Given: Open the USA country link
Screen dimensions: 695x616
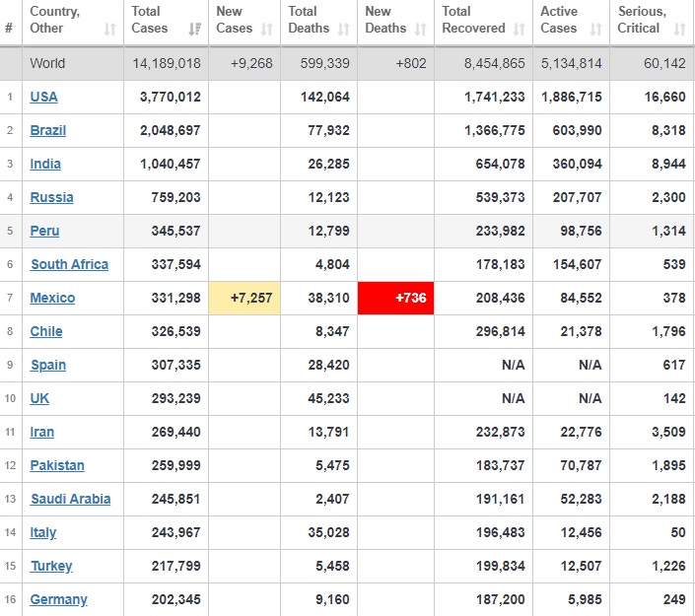Looking at the screenshot, I should coord(43,97).
